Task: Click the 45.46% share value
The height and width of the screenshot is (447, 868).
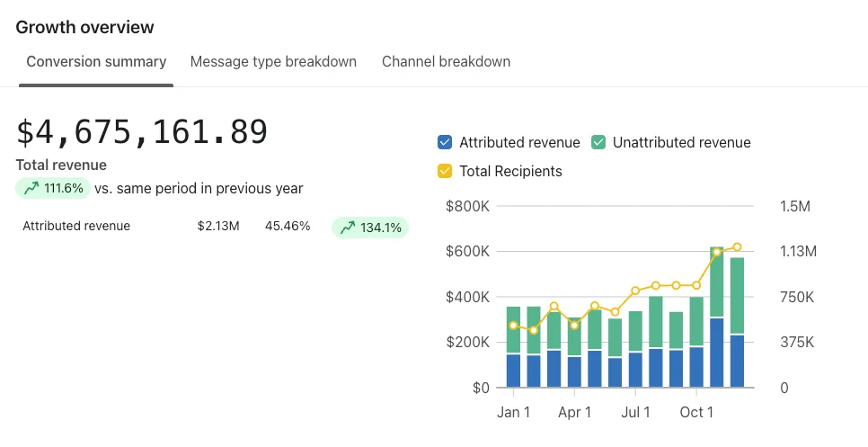Action: click(x=288, y=226)
